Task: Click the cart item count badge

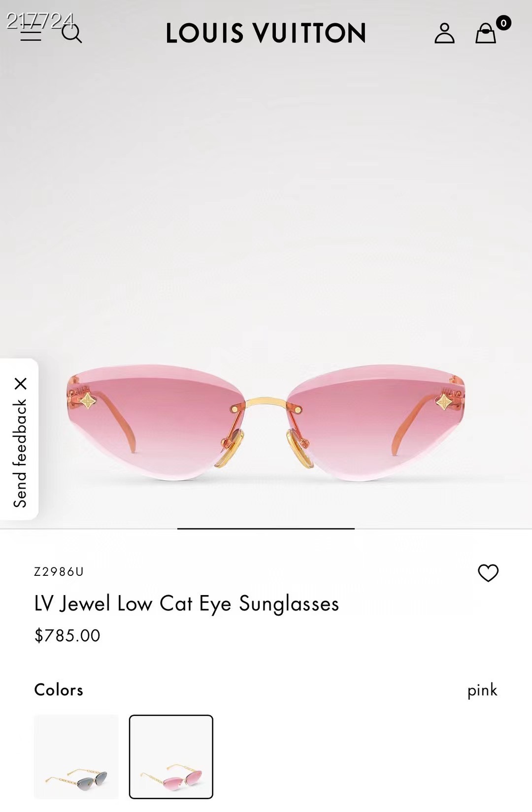Action: click(x=503, y=23)
